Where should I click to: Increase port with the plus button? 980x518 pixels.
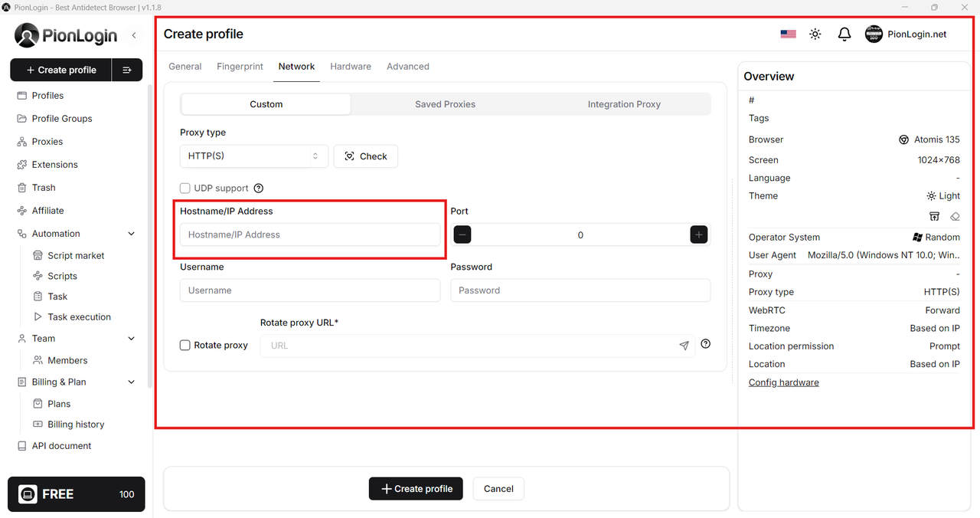tap(698, 234)
